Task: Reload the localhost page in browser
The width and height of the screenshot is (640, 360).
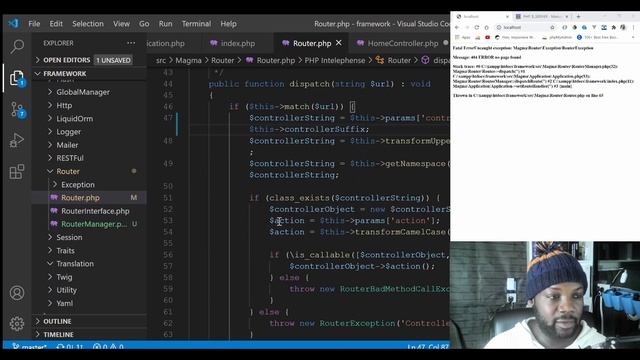Action: pyautogui.click(x=476, y=27)
